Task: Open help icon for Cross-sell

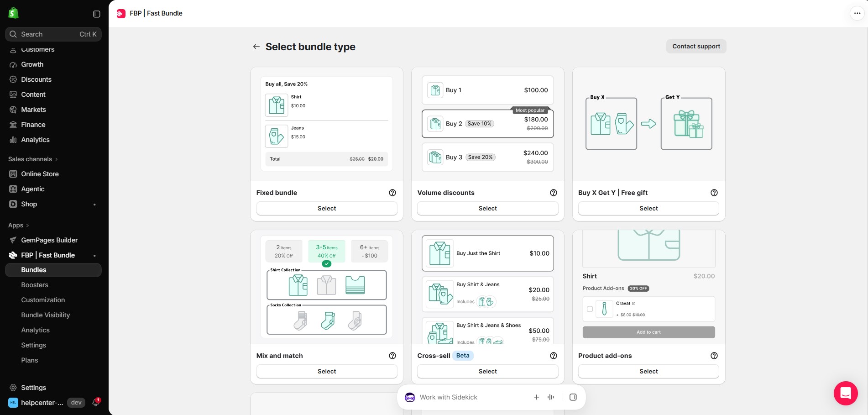Action: (554, 356)
